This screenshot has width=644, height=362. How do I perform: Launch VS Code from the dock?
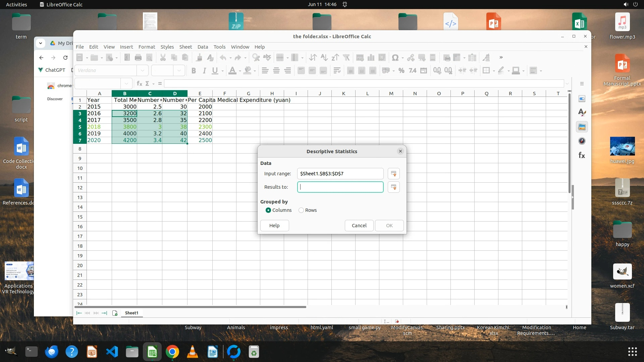112,352
